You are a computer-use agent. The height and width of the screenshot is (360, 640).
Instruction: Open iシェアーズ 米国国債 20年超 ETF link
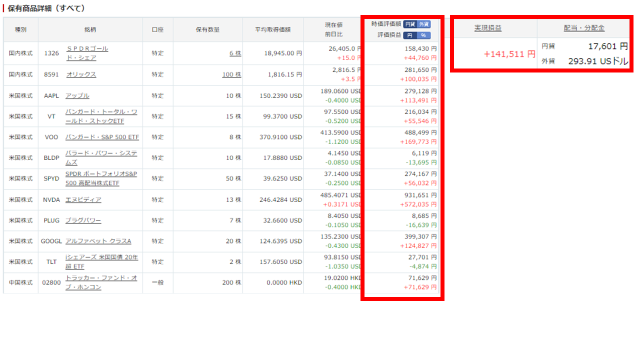pyautogui.click(x=102, y=262)
